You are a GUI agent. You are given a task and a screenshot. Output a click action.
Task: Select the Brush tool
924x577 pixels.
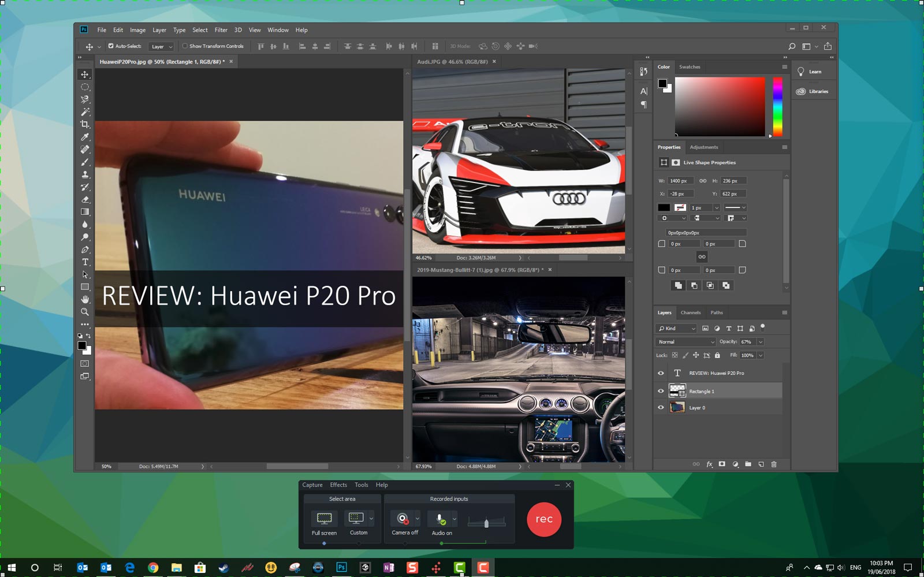coord(85,162)
